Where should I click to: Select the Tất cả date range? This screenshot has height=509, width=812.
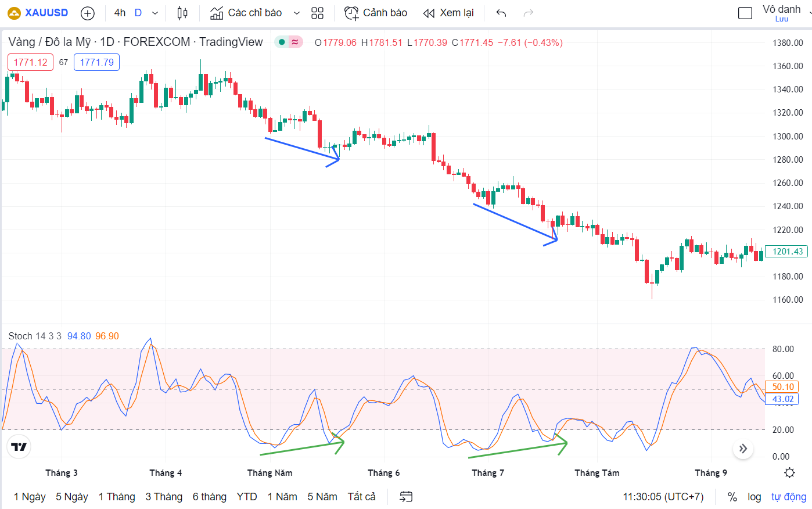coord(362,497)
